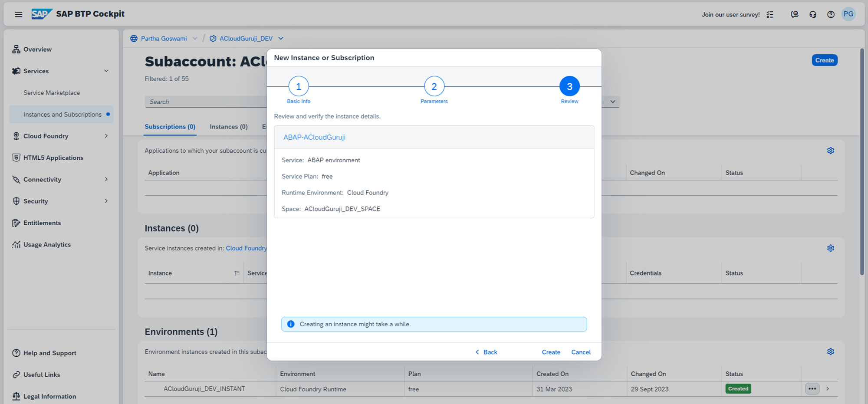868x404 pixels.
Task: Expand the Security sidebar section
Action: tap(106, 201)
